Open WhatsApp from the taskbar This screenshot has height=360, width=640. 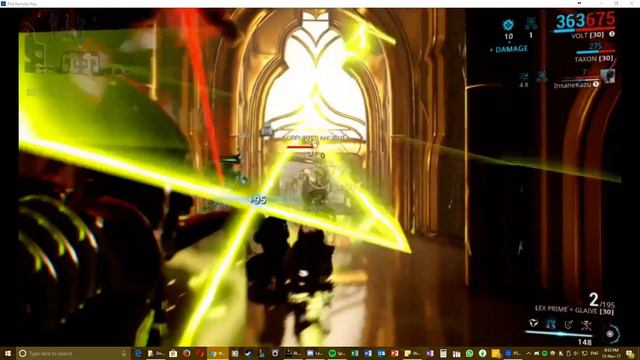click(x=469, y=353)
